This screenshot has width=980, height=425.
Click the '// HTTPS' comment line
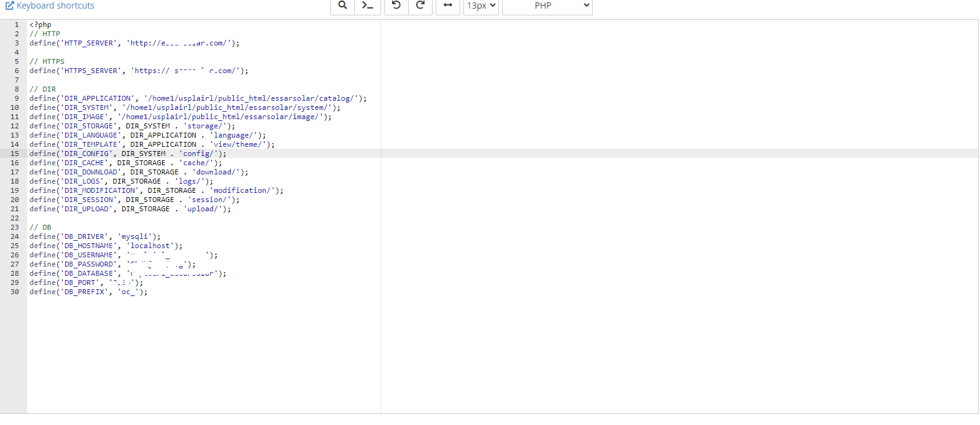[47, 61]
